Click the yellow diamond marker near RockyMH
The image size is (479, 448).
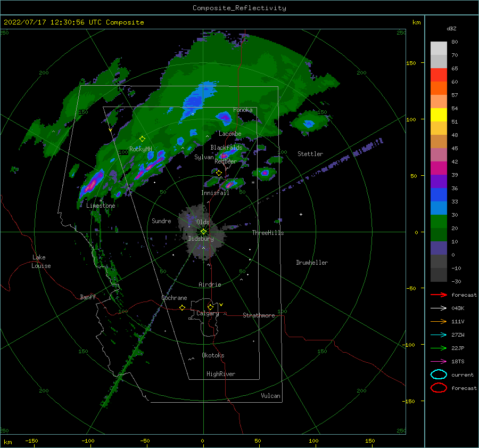pos(142,139)
